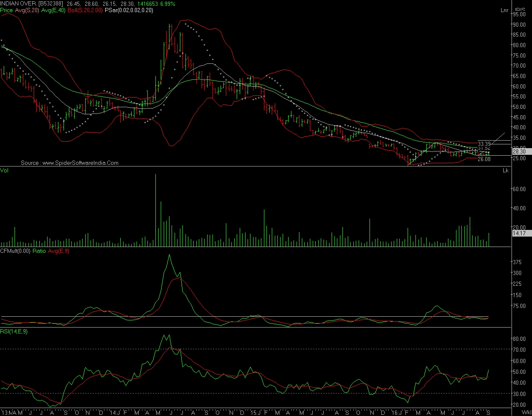
Task: Click the CFMult(0.00) indicator label
Action: click(x=15, y=251)
